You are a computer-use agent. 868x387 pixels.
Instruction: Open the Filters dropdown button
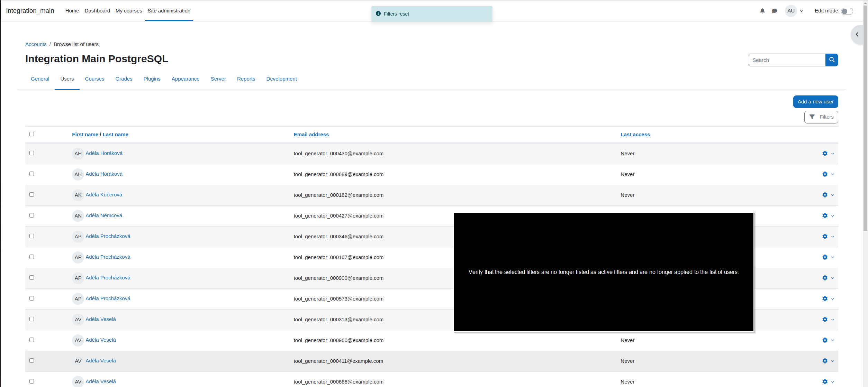point(821,117)
